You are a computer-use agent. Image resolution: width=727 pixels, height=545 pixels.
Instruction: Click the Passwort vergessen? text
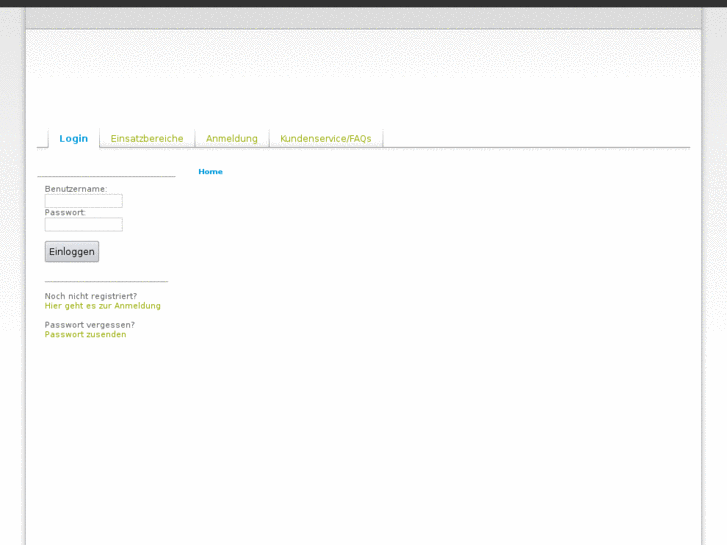click(x=90, y=325)
